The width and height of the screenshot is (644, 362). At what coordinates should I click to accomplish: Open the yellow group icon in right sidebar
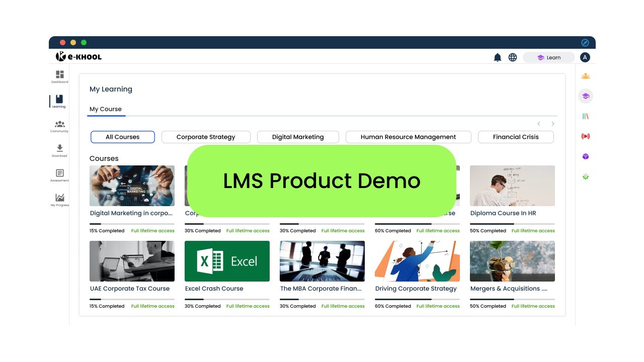585,76
